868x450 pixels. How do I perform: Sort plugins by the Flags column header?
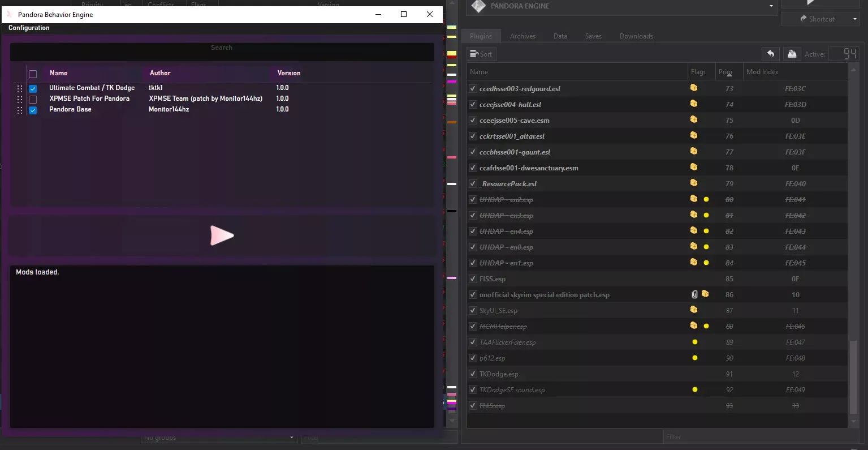coord(701,72)
